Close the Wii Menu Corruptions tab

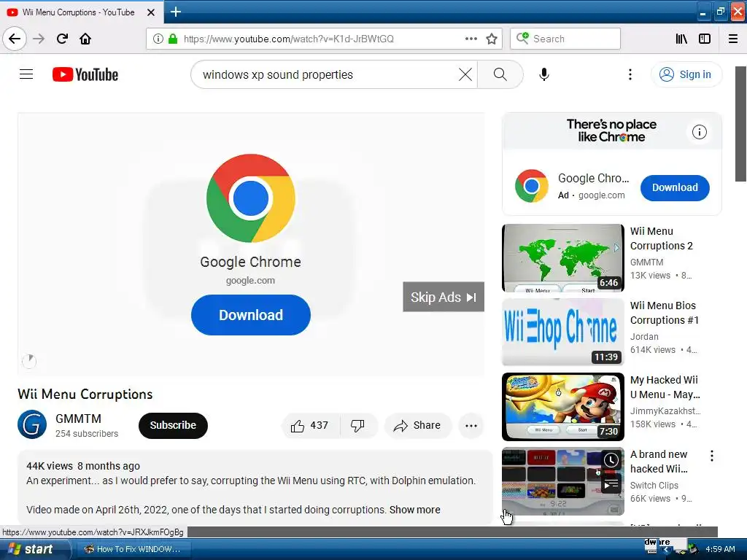coord(150,12)
